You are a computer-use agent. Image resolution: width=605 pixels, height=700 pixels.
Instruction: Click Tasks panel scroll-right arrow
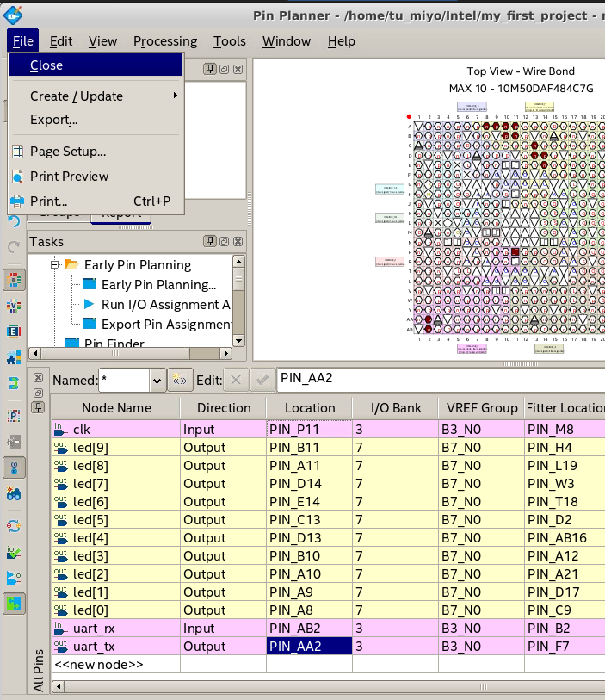click(x=226, y=354)
